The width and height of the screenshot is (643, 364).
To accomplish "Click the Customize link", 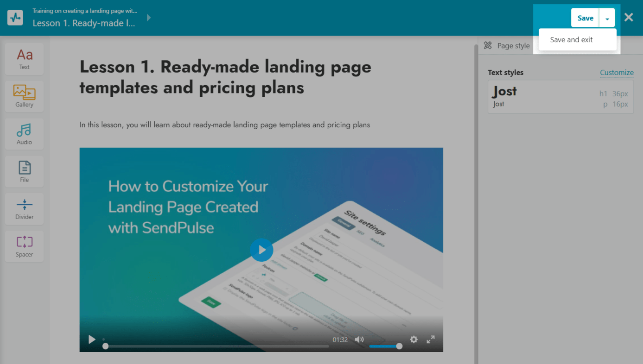I will point(617,72).
